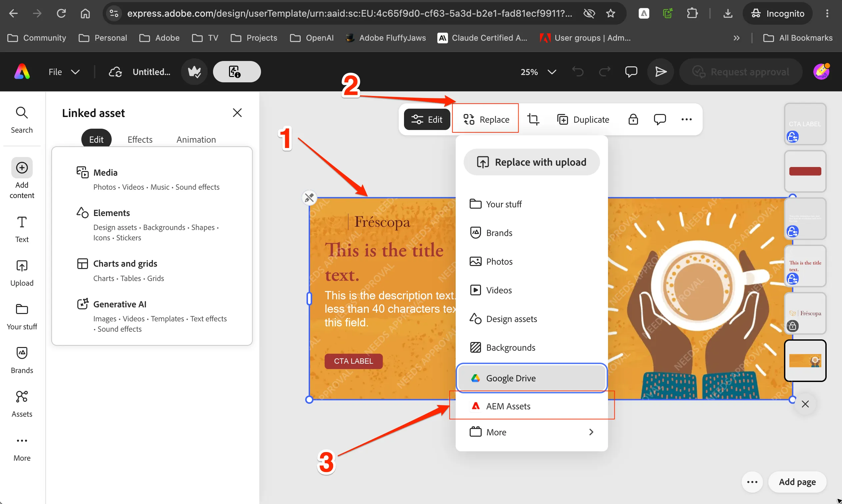This screenshot has width=842, height=504.
Task: Click the share send icon in top bar
Action: coord(660,72)
